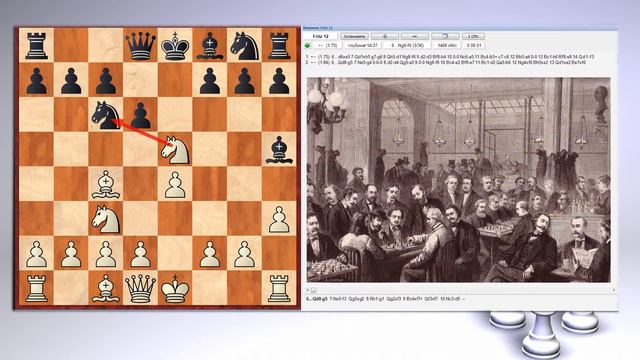
Task: Click the 1 CPU button
Action: click(473, 36)
